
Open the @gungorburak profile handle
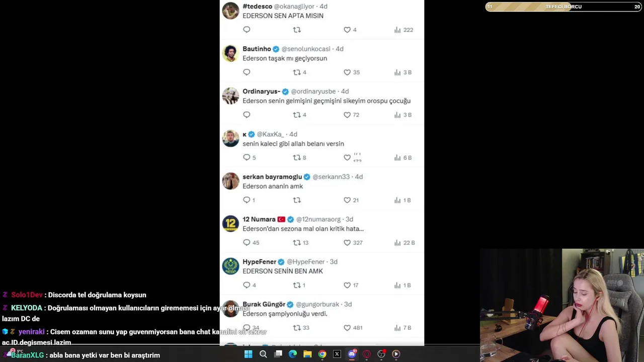tap(318, 304)
